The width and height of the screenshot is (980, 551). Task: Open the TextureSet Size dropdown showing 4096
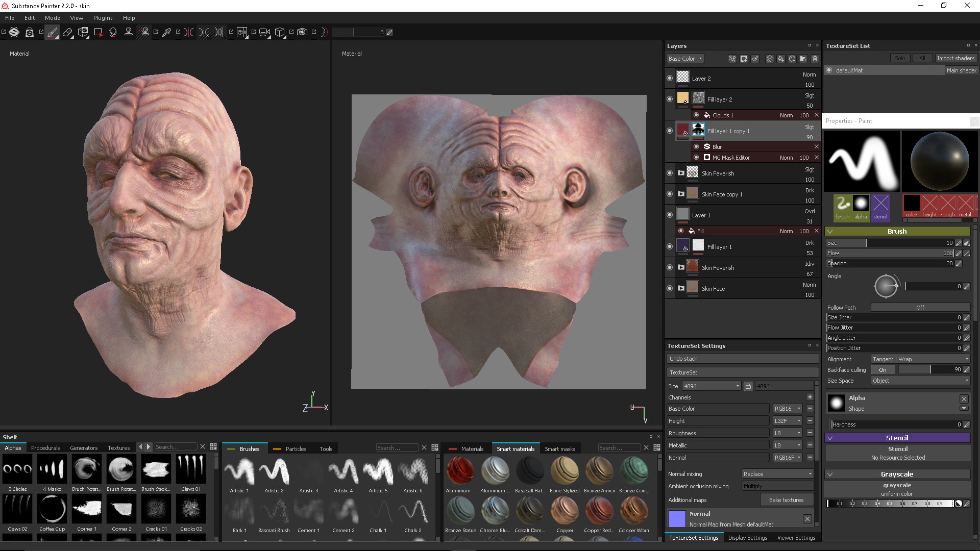(711, 386)
